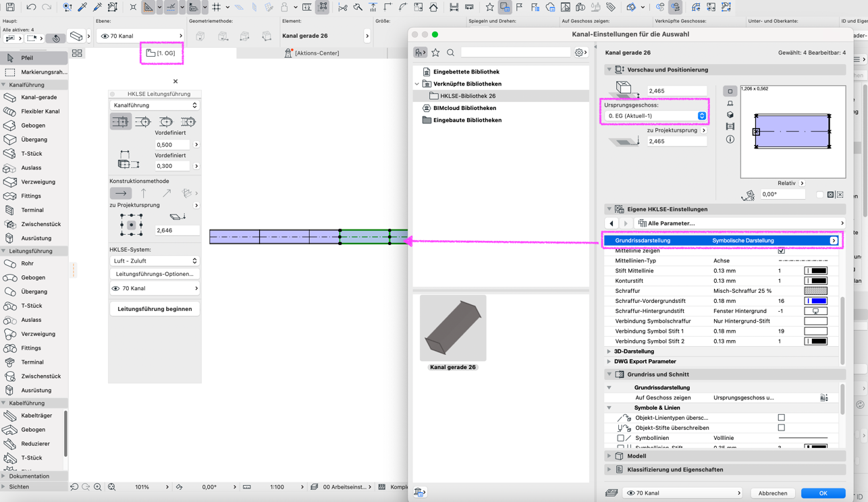Screen dimensions: 868x502
Task: Select Eingebaute Bibliotheken in library tree
Action: (467, 120)
